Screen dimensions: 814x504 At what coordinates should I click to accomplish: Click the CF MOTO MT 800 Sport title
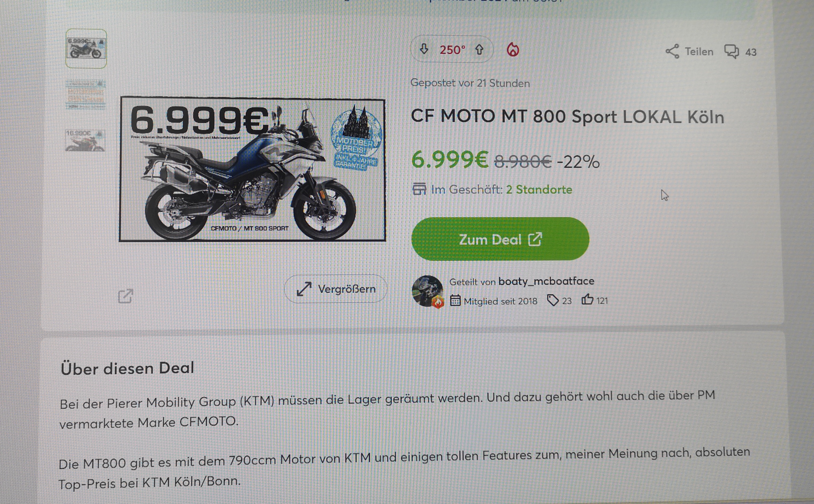568,117
